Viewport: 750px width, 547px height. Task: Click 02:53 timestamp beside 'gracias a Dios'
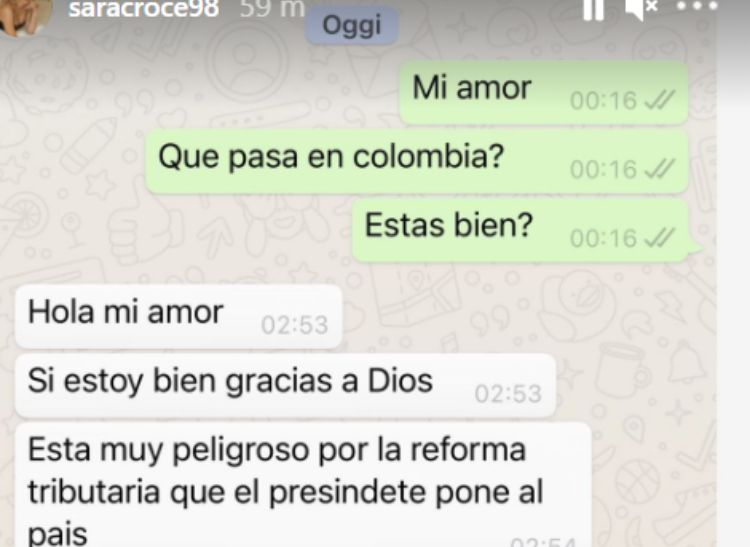tap(508, 394)
